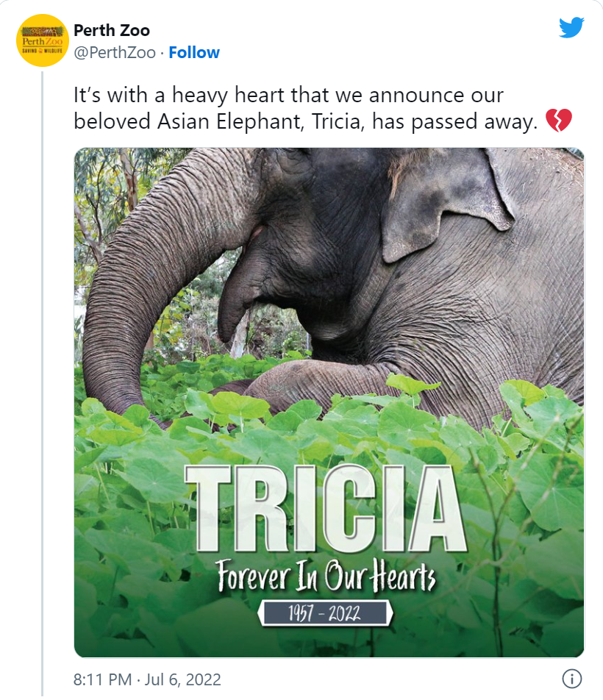Image resolution: width=603 pixels, height=700 pixels.
Task: Click the Twitter bird logo icon
Action: (571, 28)
